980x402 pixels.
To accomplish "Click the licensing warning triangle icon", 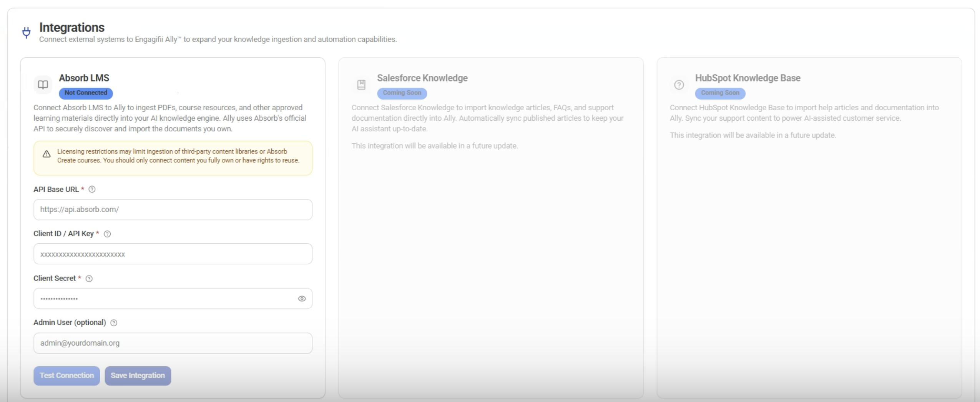I will pos(47,154).
